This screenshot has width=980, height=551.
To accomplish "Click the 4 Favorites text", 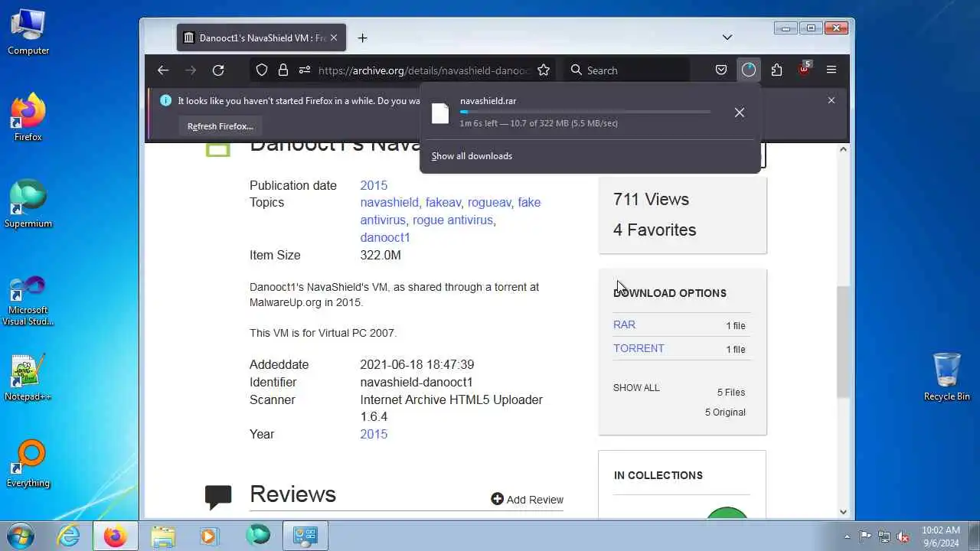I will 655,230.
